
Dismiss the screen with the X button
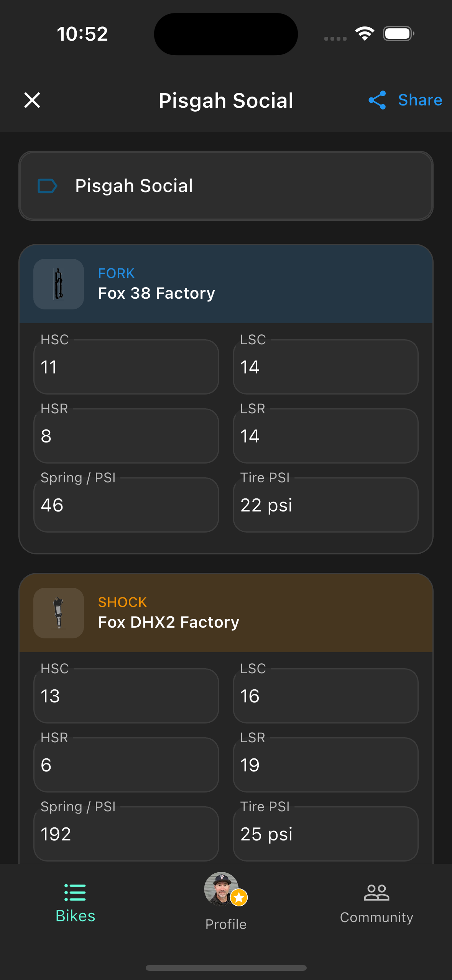point(32,100)
